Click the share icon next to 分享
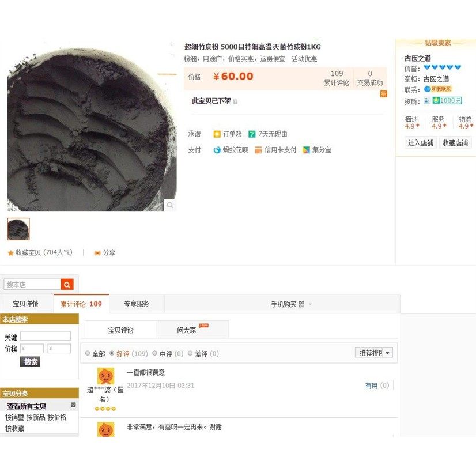The width and height of the screenshot is (476, 476). 97,252
